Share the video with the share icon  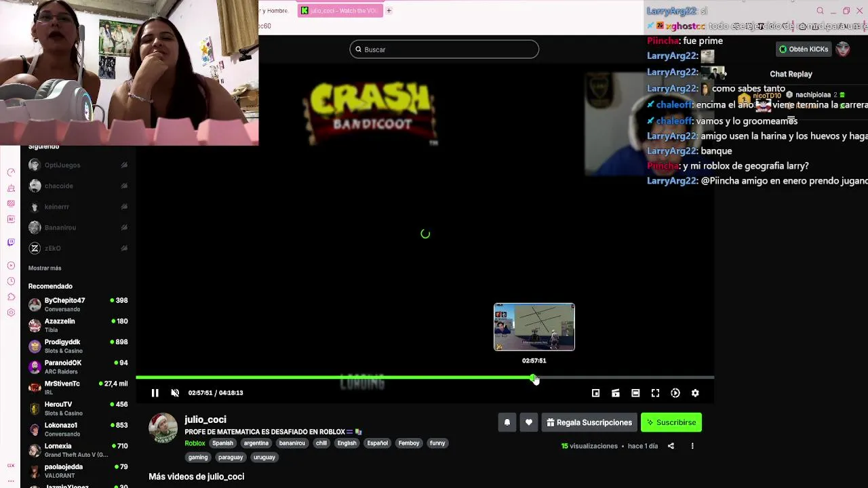[671, 446]
